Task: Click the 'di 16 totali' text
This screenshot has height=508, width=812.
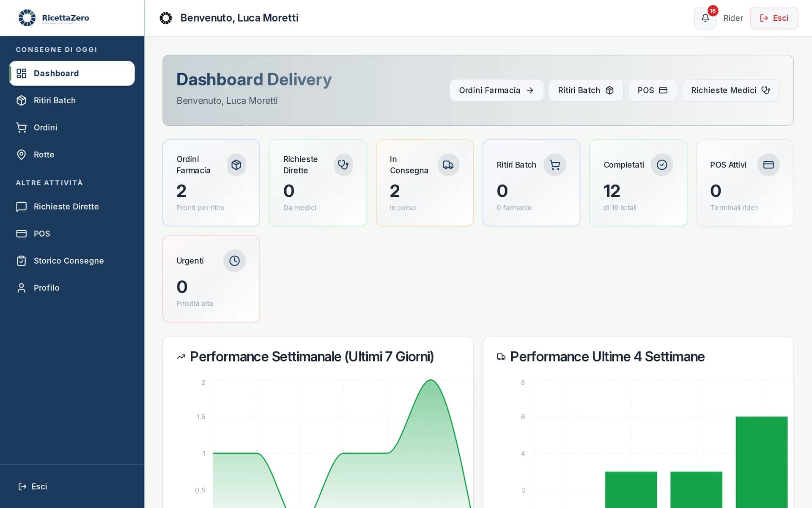Action: coord(620,207)
